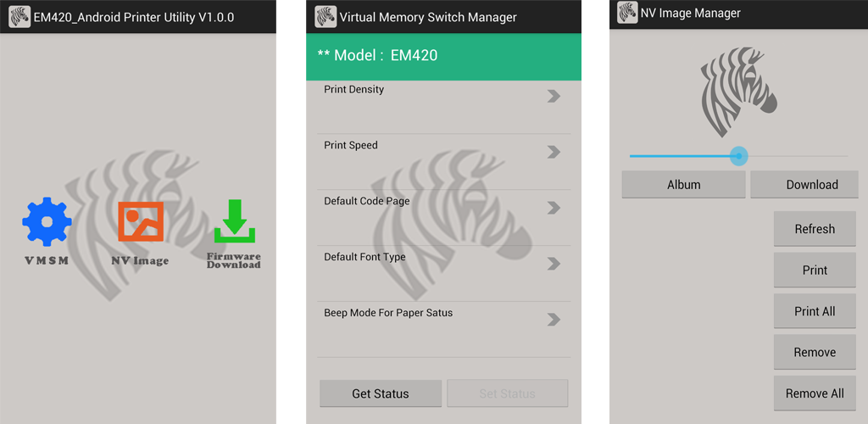Image resolution: width=868 pixels, height=424 pixels.
Task: Tap the green Firmware Download icon
Action: [x=235, y=221]
